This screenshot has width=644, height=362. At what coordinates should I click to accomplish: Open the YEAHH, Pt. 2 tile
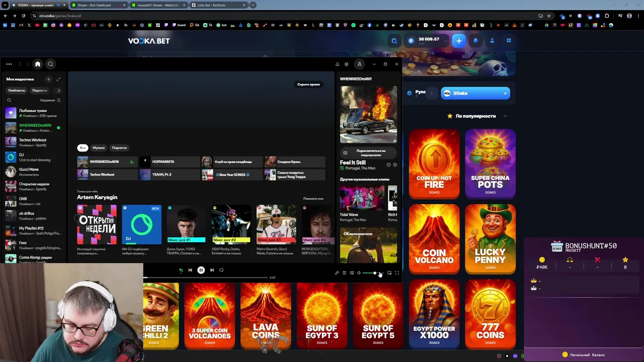(169, 174)
